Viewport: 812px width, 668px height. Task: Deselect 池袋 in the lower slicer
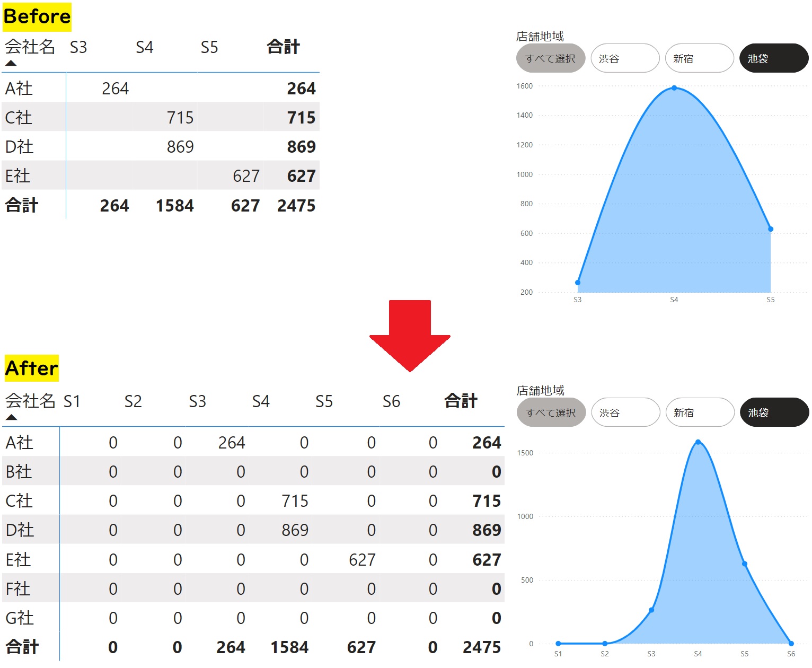tap(774, 412)
